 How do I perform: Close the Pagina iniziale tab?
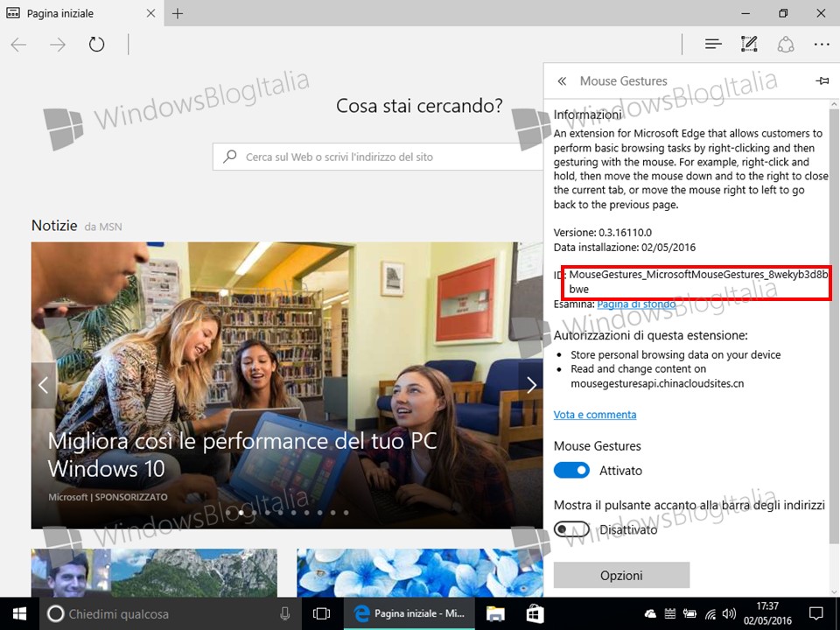(x=151, y=13)
